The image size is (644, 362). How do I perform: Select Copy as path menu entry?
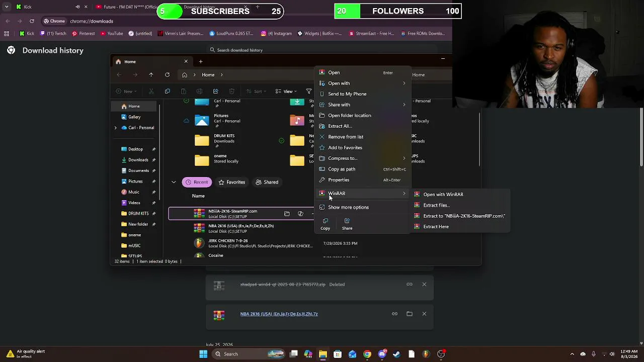point(362,169)
